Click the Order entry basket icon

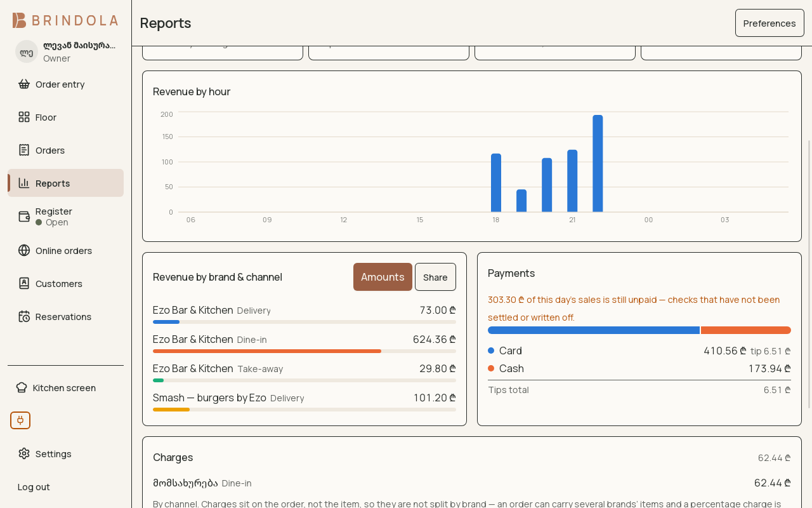click(24, 84)
